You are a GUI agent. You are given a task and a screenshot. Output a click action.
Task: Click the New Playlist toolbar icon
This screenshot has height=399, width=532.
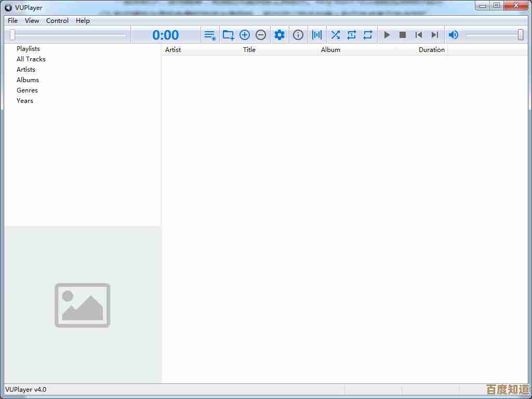[210, 35]
